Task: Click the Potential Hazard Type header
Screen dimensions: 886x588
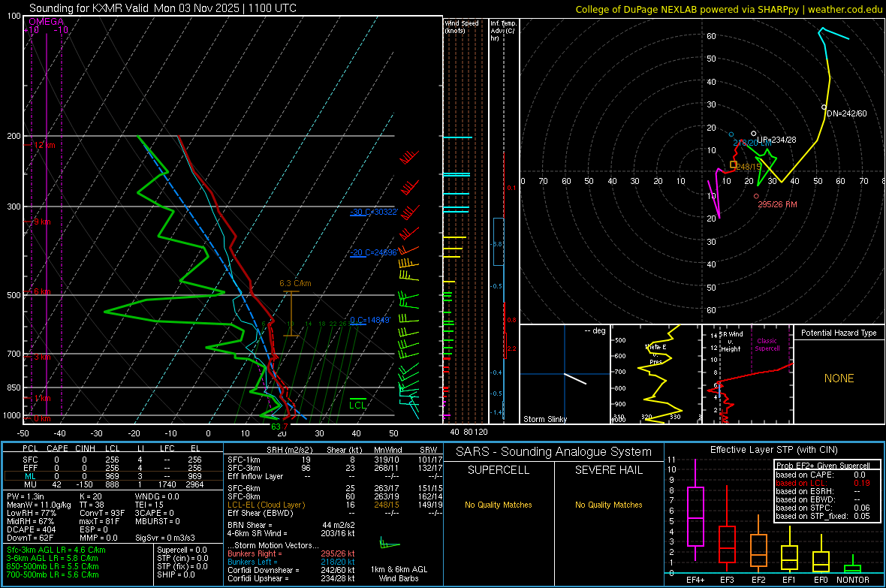Action: pos(839,333)
